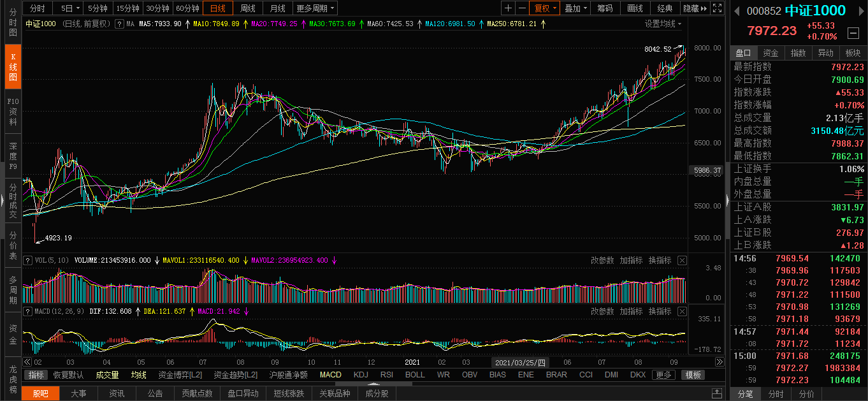Close the VOL indicator panel

682,260
